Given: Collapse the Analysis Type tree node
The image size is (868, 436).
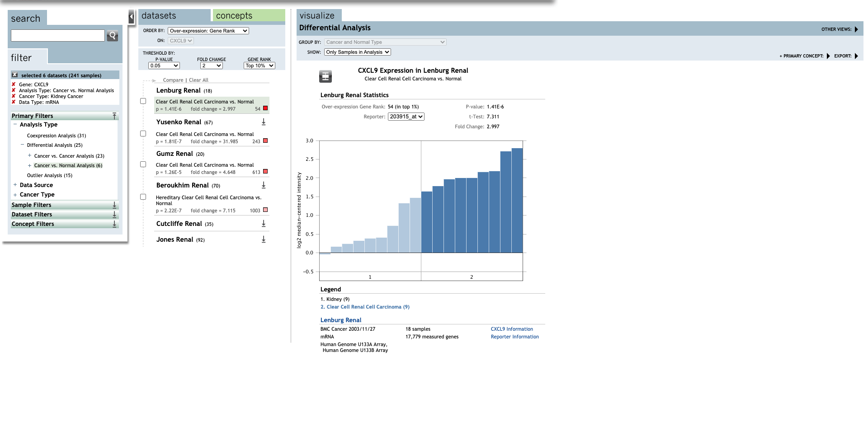Looking at the screenshot, I should 15,124.
